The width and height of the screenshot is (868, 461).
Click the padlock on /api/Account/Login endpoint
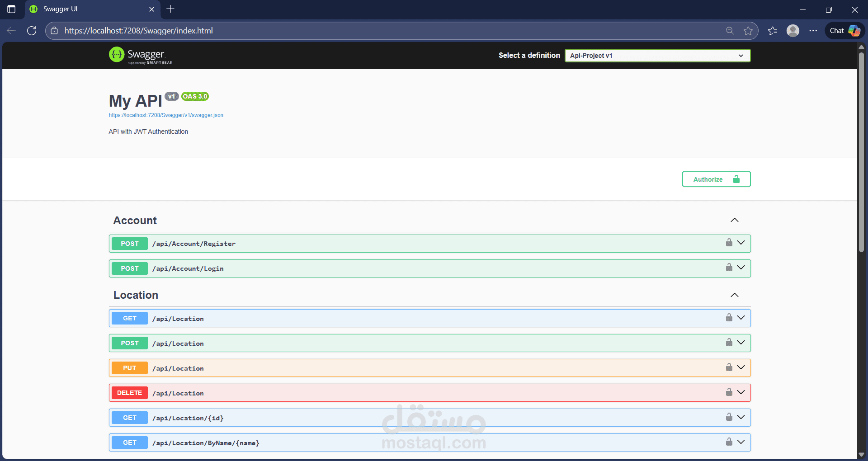coord(728,267)
